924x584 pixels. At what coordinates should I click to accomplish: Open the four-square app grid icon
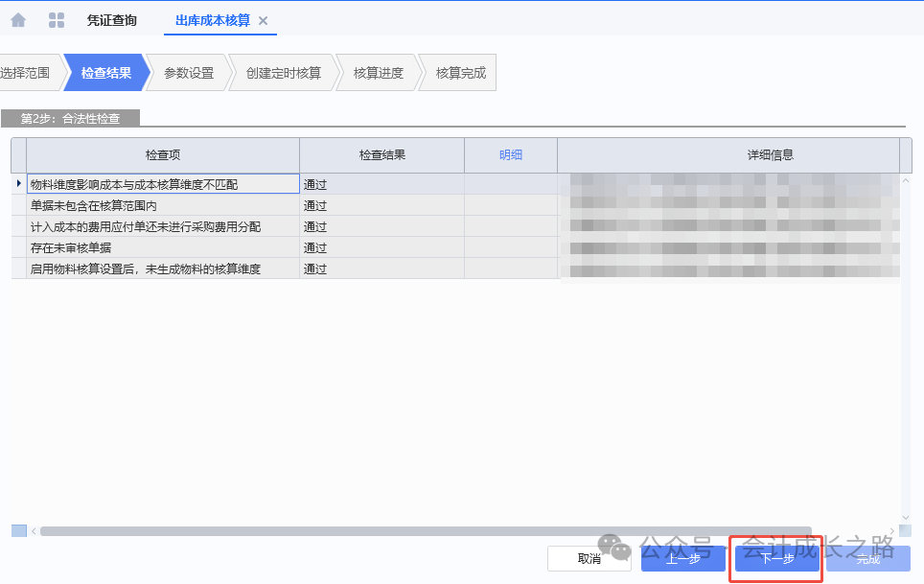tap(57, 20)
